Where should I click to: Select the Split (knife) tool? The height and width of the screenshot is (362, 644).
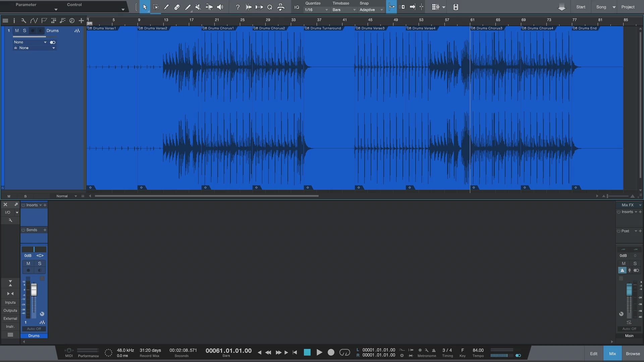click(x=166, y=7)
